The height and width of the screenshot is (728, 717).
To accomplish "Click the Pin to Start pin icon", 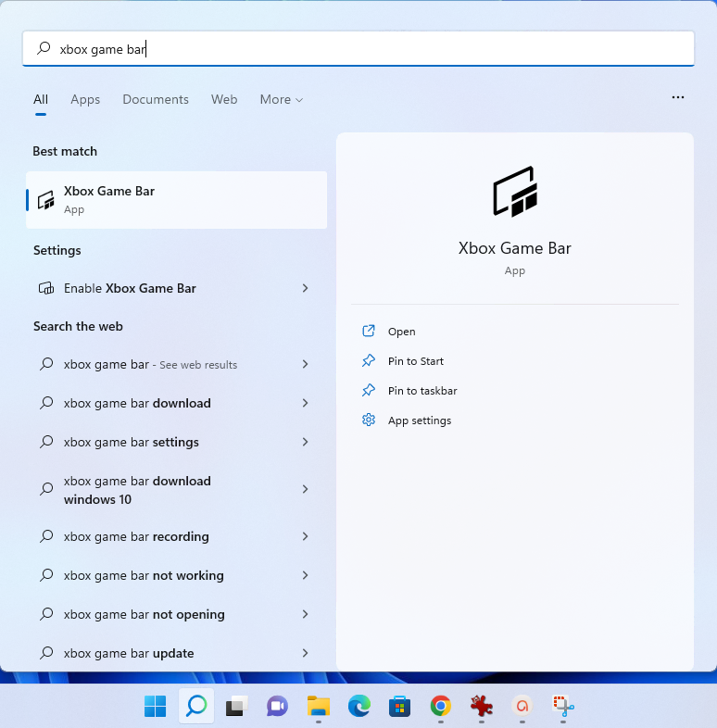I will (369, 360).
